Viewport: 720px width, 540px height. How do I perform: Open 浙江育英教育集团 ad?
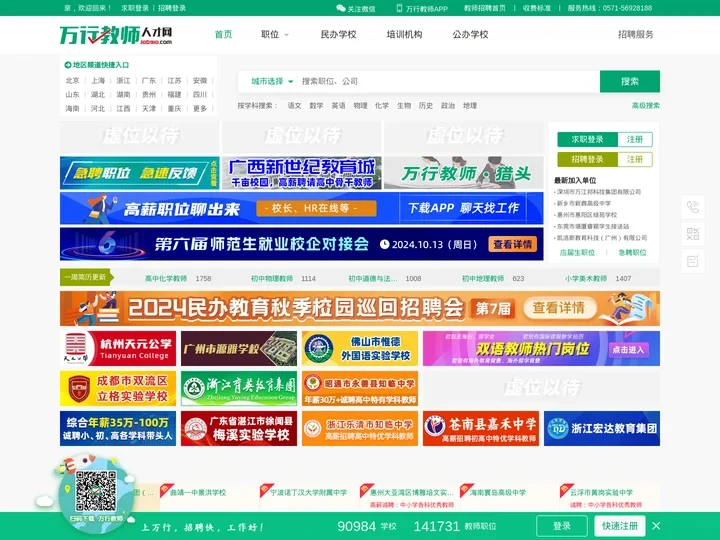(x=239, y=388)
